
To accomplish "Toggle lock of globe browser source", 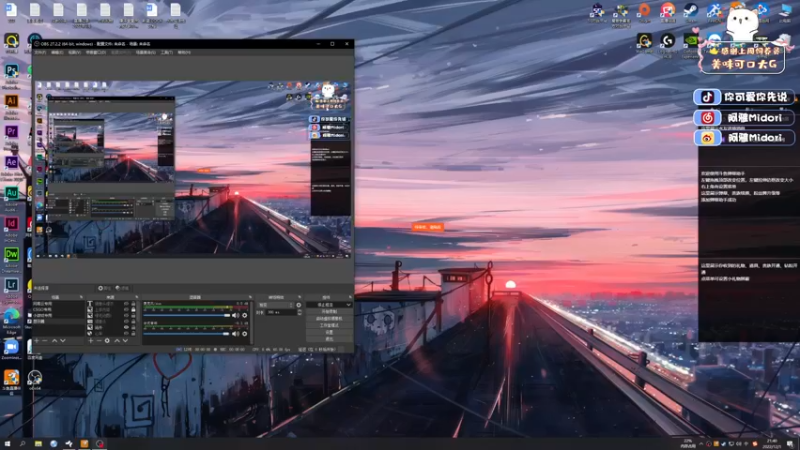I will [x=133, y=334].
